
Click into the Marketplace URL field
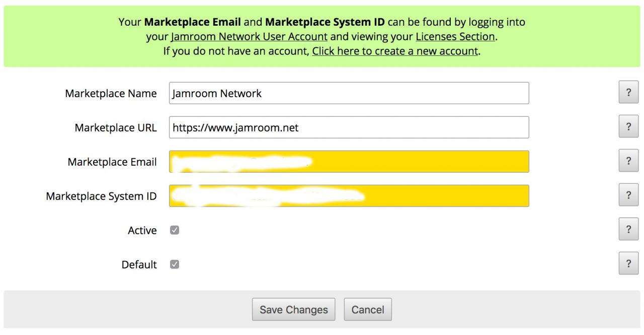[349, 127]
